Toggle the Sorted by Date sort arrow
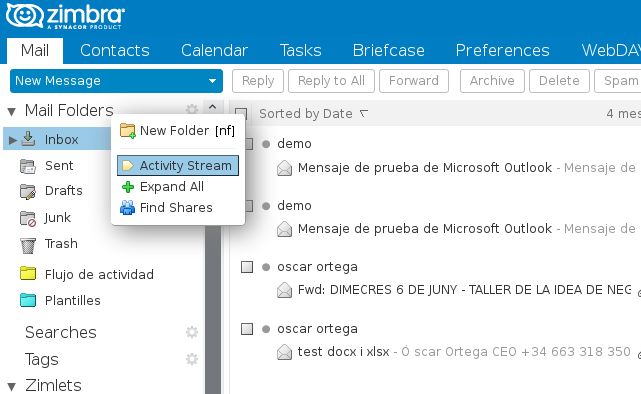 363,113
